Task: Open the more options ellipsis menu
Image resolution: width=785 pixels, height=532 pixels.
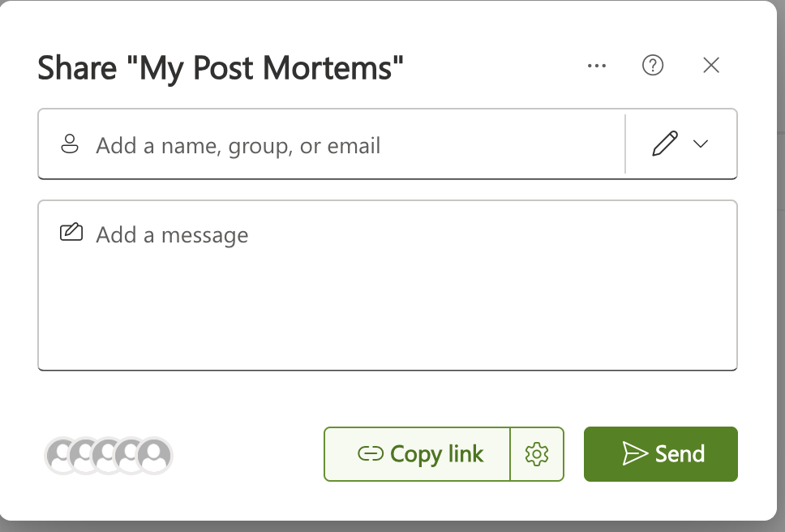Action: 597,66
